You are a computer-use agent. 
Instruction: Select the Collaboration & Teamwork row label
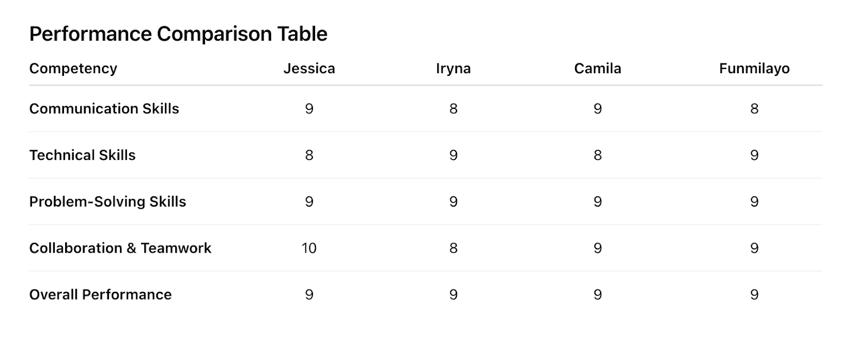pyautogui.click(x=120, y=248)
